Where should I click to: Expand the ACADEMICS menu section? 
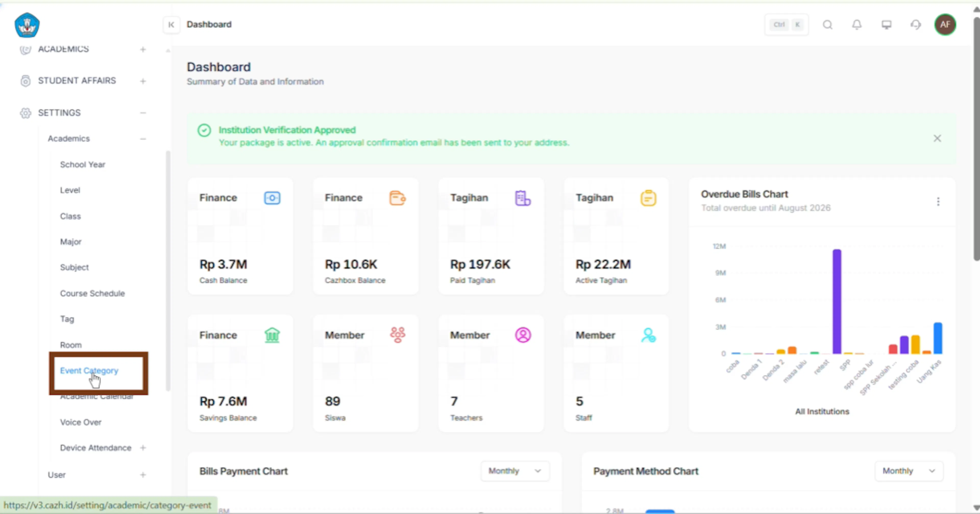[x=143, y=49]
